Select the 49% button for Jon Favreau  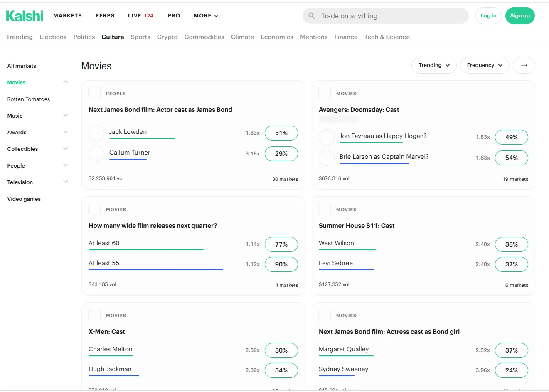point(512,137)
